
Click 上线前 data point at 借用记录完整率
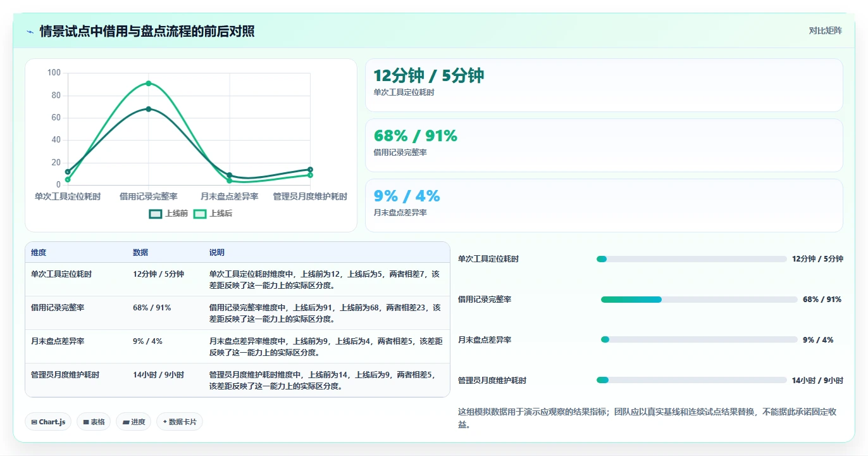(x=149, y=109)
